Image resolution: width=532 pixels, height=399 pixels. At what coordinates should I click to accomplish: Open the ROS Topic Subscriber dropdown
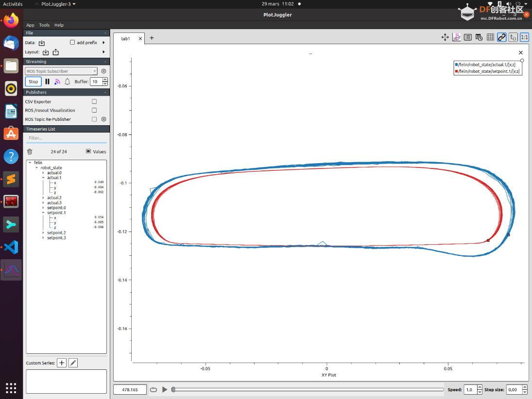tap(61, 71)
